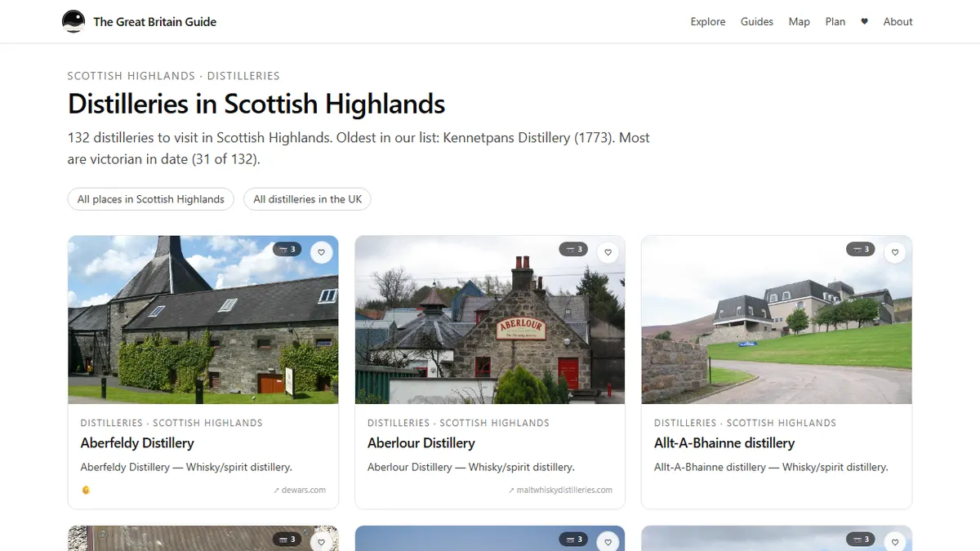Screen dimensions: 980x551
Task: Click photo count badge on Aberlour card
Action: click(573, 249)
